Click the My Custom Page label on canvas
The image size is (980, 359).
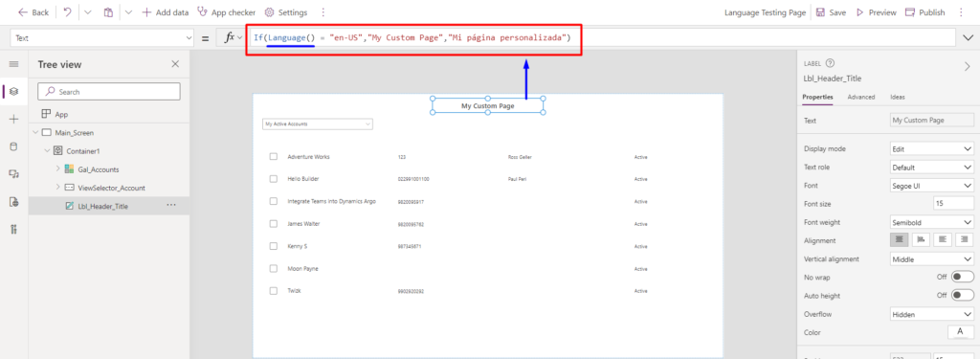[487, 105]
